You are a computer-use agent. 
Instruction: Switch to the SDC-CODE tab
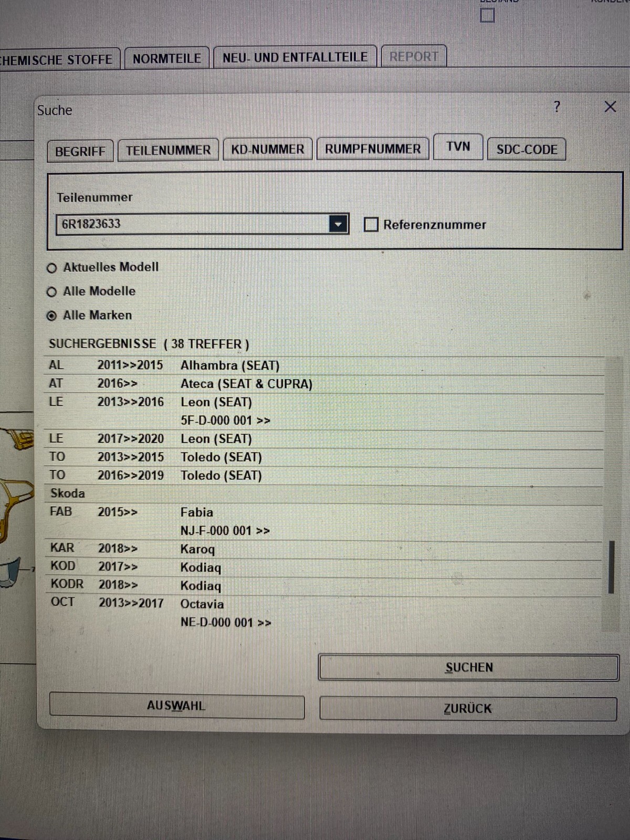coord(527,150)
